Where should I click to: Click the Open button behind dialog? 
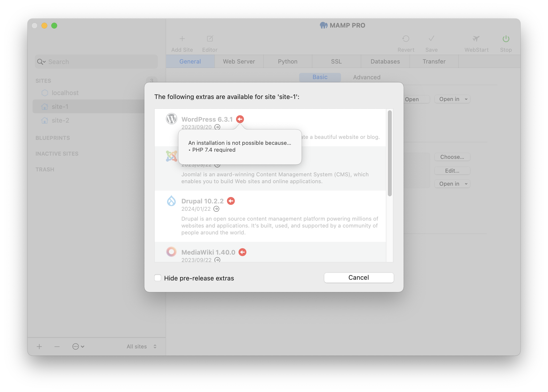point(416,99)
